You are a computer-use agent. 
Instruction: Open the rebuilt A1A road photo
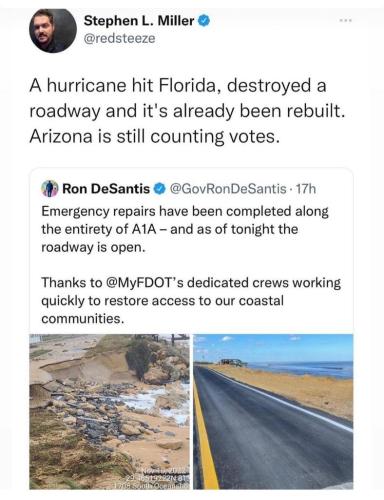[273, 411]
